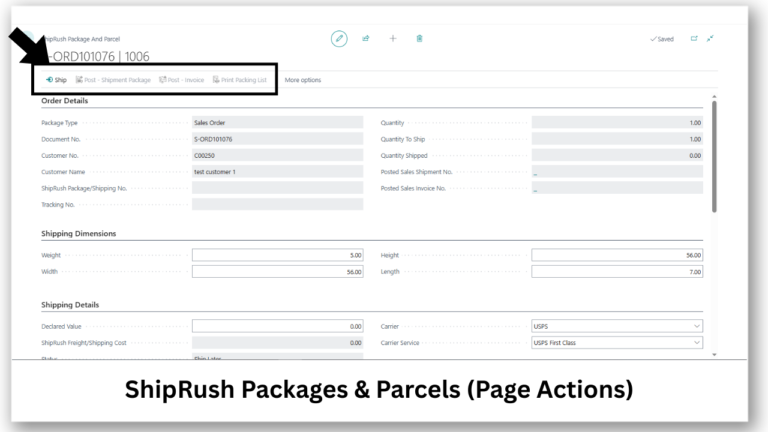
Task: Click the Weight input field
Action: pos(278,255)
